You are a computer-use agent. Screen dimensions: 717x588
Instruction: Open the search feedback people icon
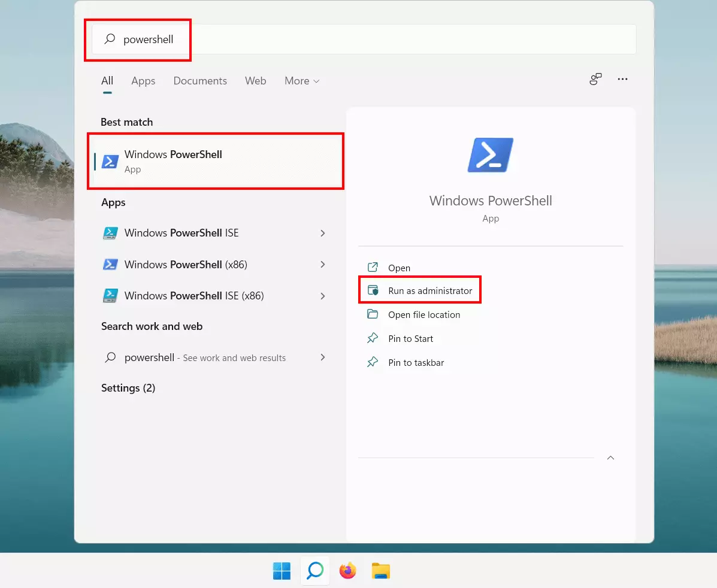pyautogui.click(x=595, y=79)
